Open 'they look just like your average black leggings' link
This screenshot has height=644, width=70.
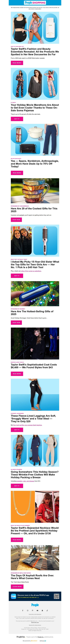tap(28, 425)
